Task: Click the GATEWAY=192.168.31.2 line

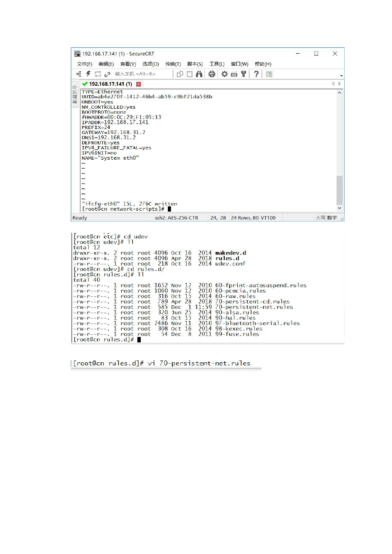Action: tap(113, 132)
